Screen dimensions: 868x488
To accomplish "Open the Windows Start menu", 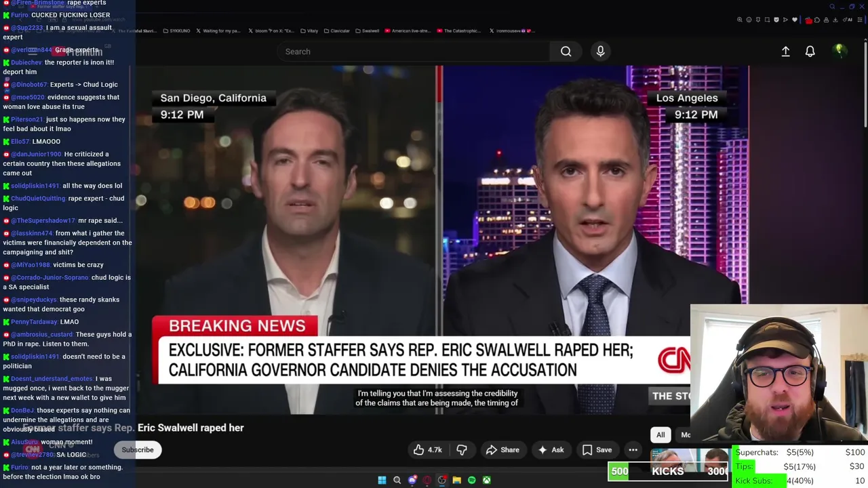I will click(x=382, y=481).
